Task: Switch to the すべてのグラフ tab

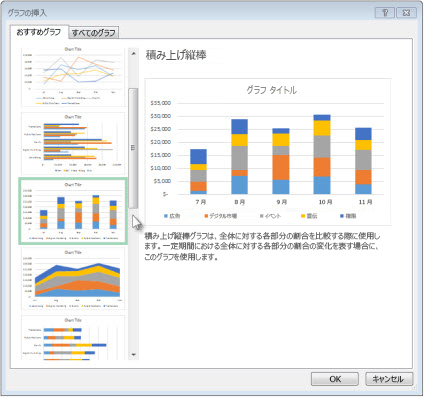Action: click(x=94, y=33)
